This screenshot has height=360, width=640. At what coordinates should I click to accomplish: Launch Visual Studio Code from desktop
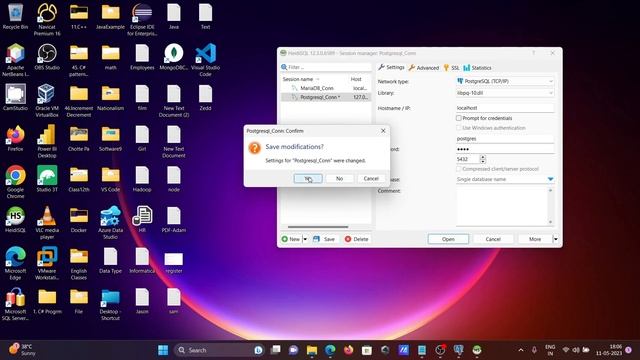click(x=205, y=60)
